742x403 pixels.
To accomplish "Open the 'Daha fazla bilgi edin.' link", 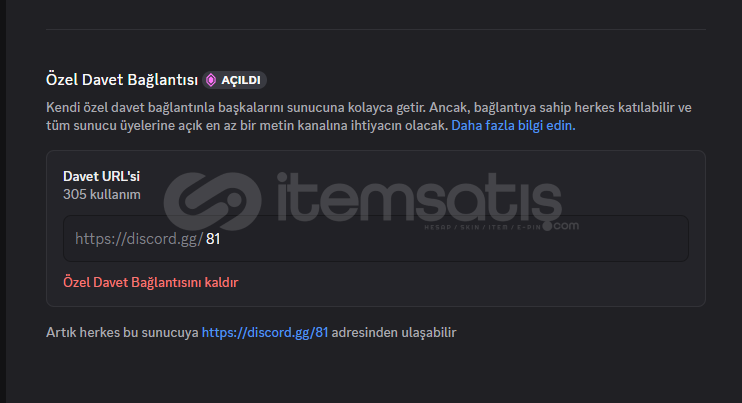I will pos(513,125).
